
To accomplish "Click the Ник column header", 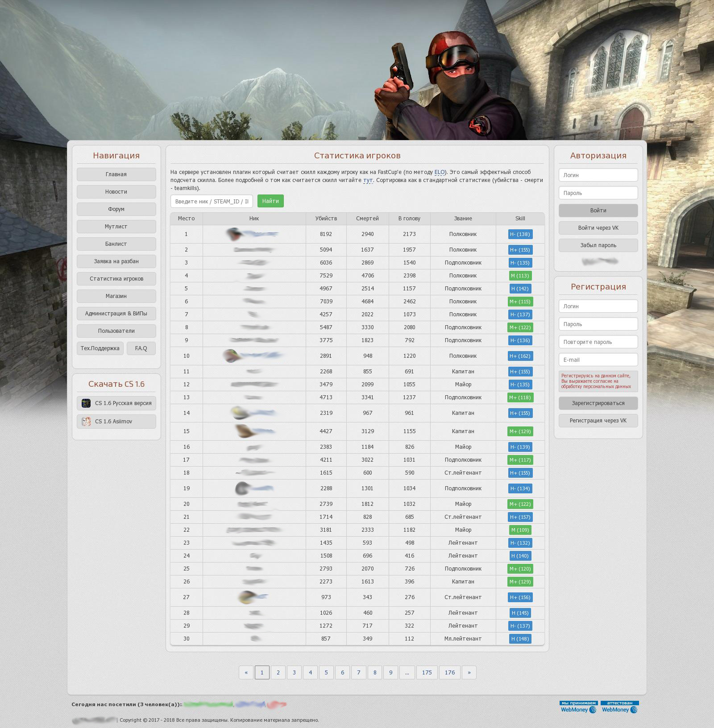I will [x=254, y=219].
